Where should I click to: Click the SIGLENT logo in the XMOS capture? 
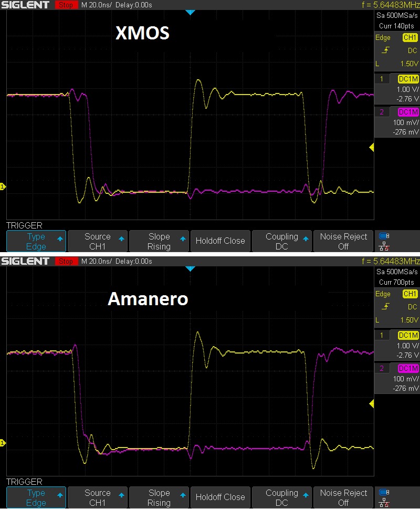pos(25,5)
